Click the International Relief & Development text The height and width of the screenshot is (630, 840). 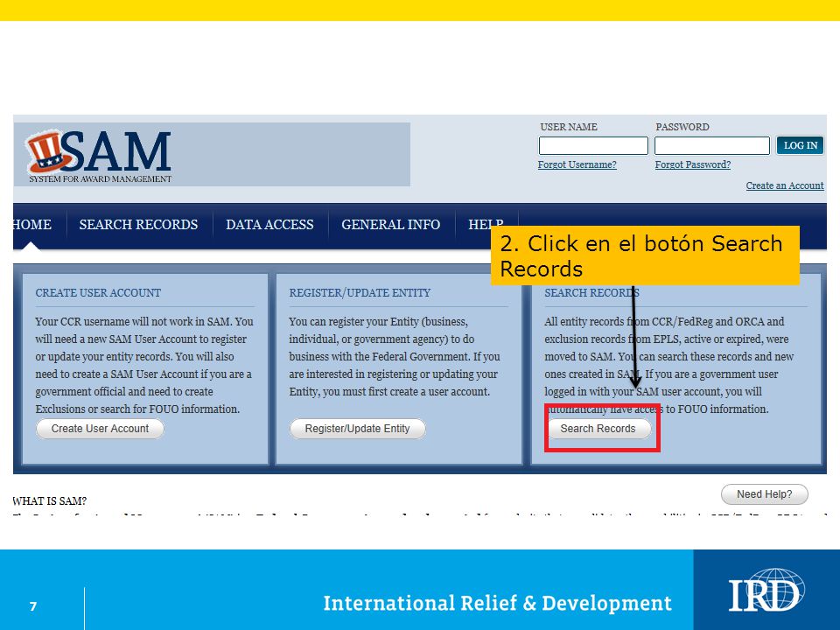click(497, 603)
